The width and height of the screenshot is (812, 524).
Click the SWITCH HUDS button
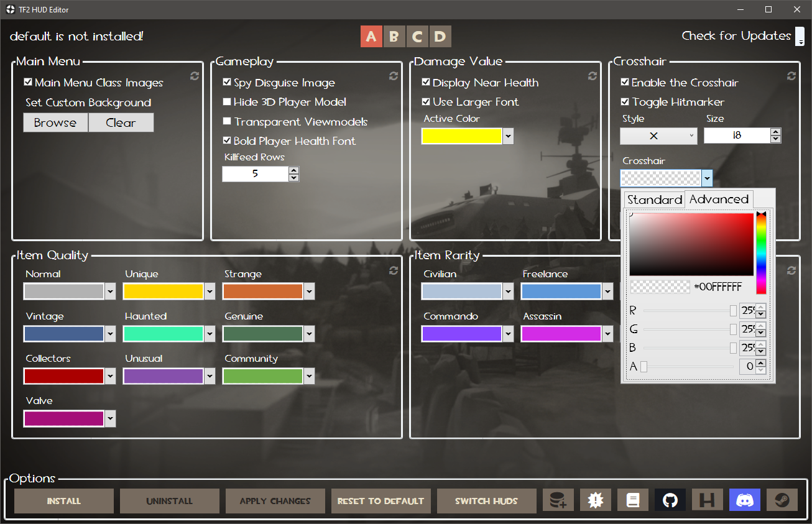pyautogui.click(x=487, y=501)
